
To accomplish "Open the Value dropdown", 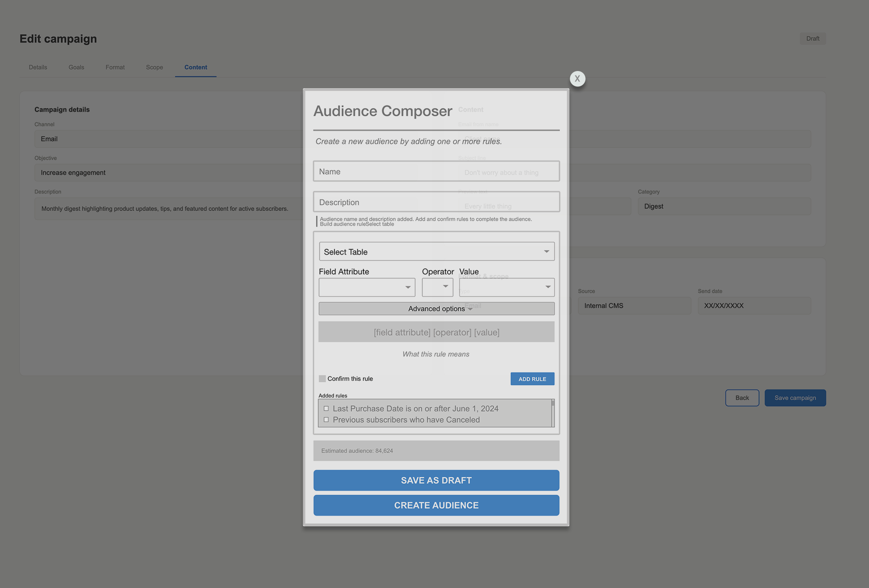I will [506, 287].
